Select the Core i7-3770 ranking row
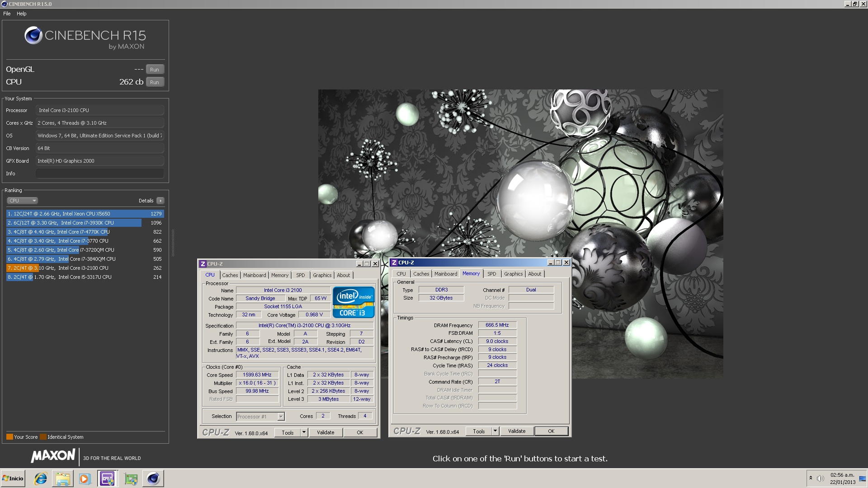 (x=85, y=241)
